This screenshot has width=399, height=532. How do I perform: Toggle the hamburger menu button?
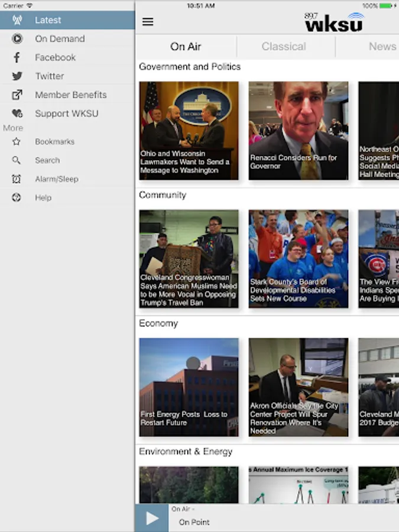point(148,22)
